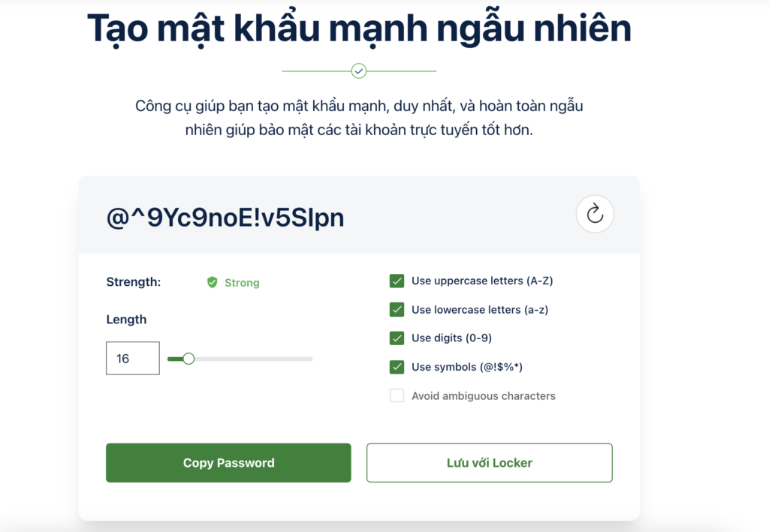Disable the Use digits (0-9) checkbox
The width and height of the screenshot is (769, 532).
point(397,338)
